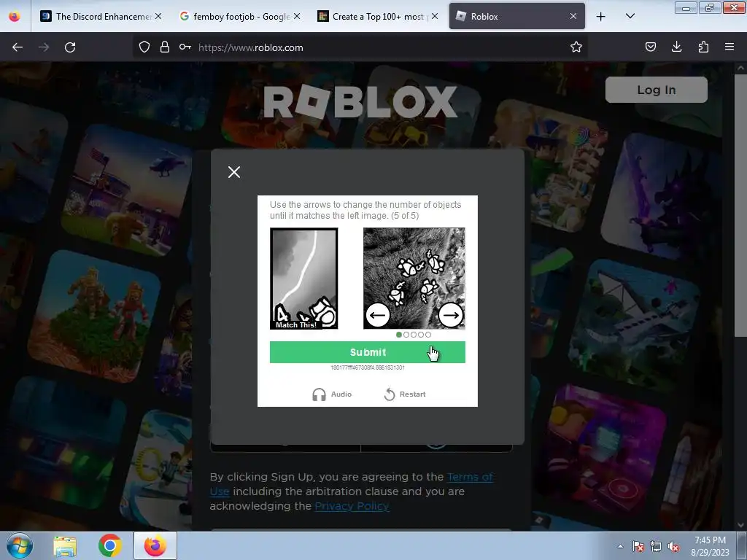
Task: Open the Windows Start menu
Action: [20, 545]
